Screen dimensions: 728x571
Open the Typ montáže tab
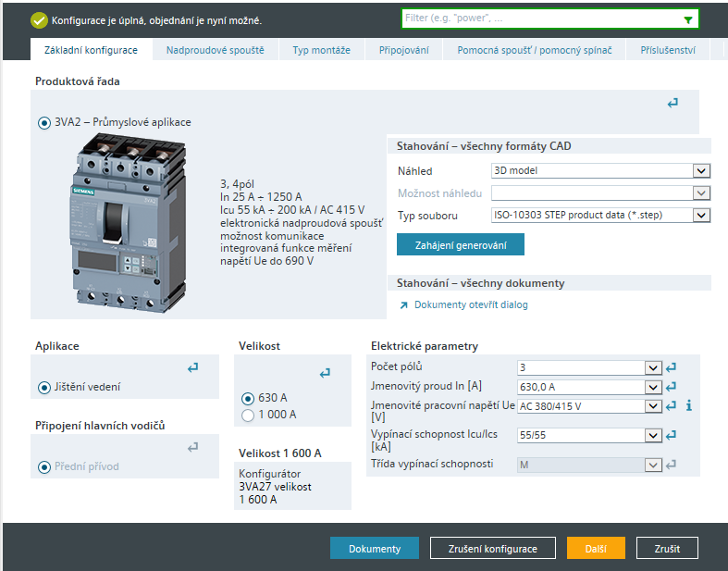point(321,50)
